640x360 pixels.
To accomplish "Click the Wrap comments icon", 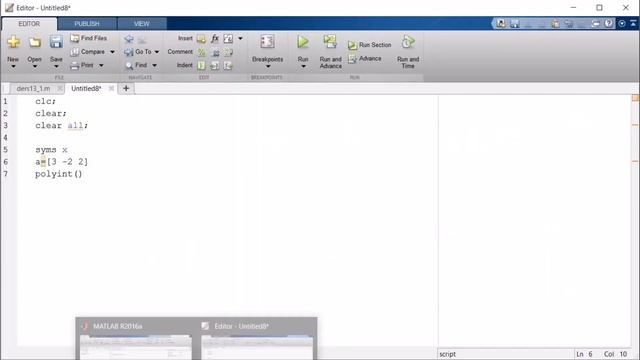I will point(228,52).
